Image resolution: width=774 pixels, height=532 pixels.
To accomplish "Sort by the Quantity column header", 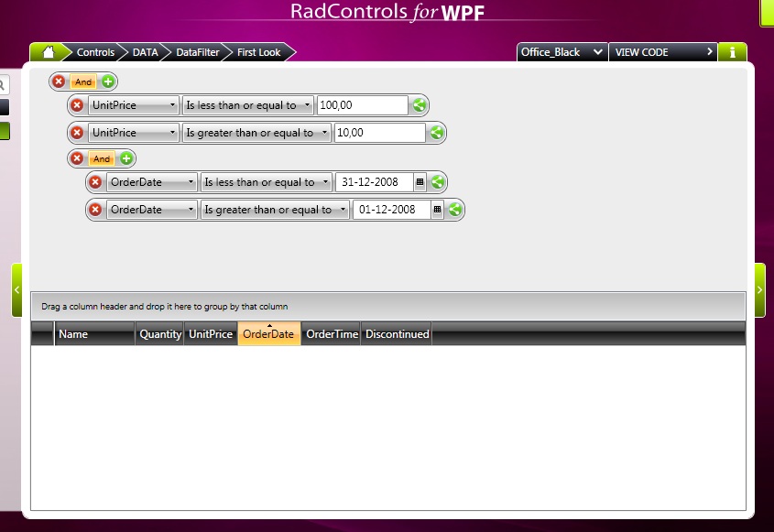I will pyautogui.click(x=160, y=334).
